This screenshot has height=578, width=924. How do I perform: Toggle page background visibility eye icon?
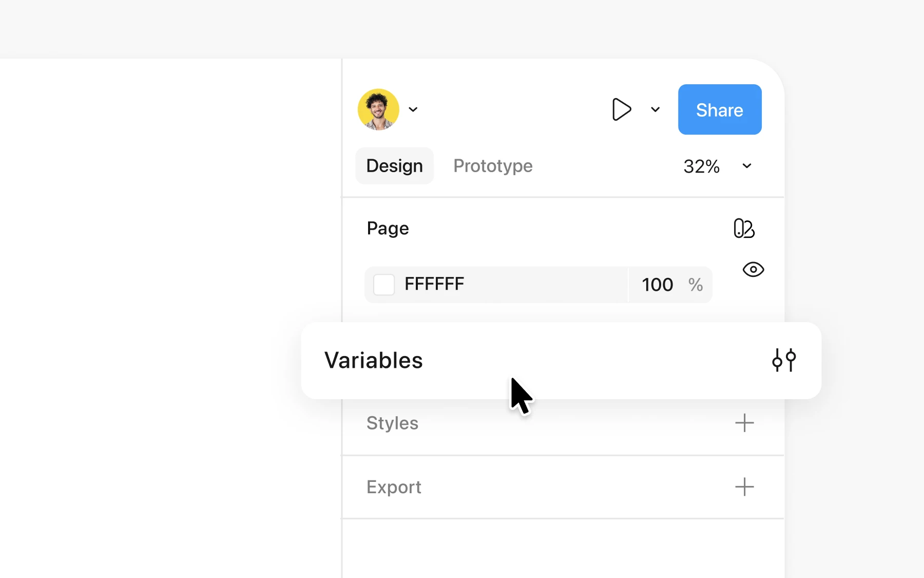[x=753, y=269]
